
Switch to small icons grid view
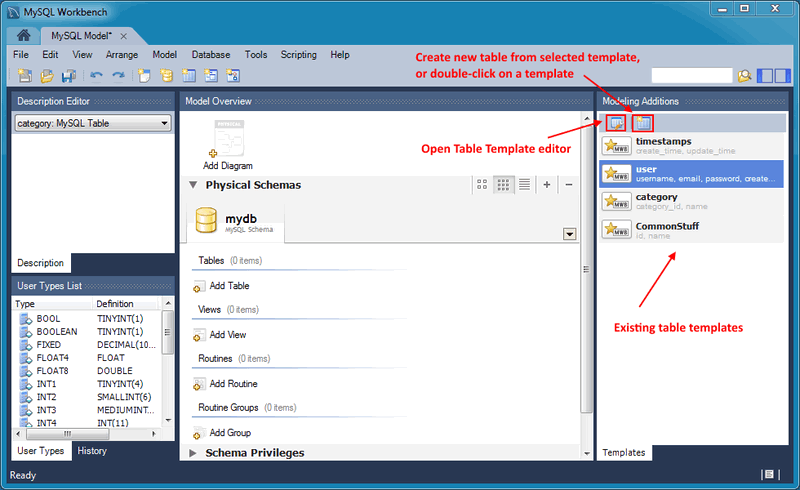[503, 184]
